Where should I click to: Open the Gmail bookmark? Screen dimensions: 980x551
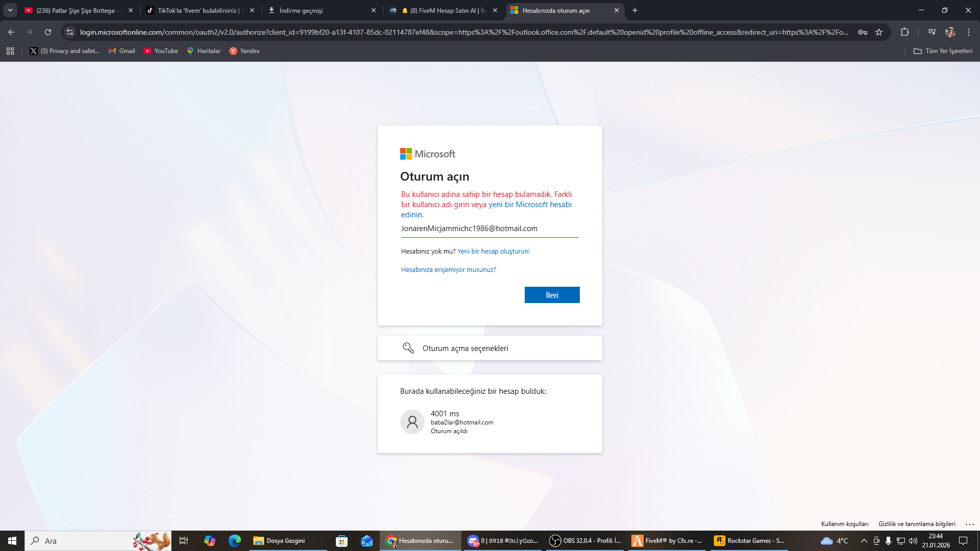click(x=122, y=51)
